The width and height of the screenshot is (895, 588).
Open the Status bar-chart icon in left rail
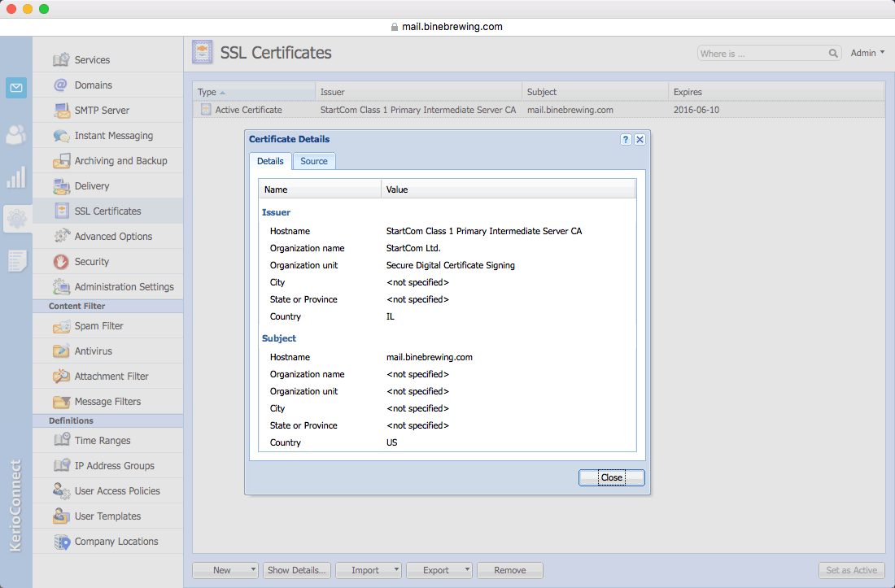click(x=16, y=177)
